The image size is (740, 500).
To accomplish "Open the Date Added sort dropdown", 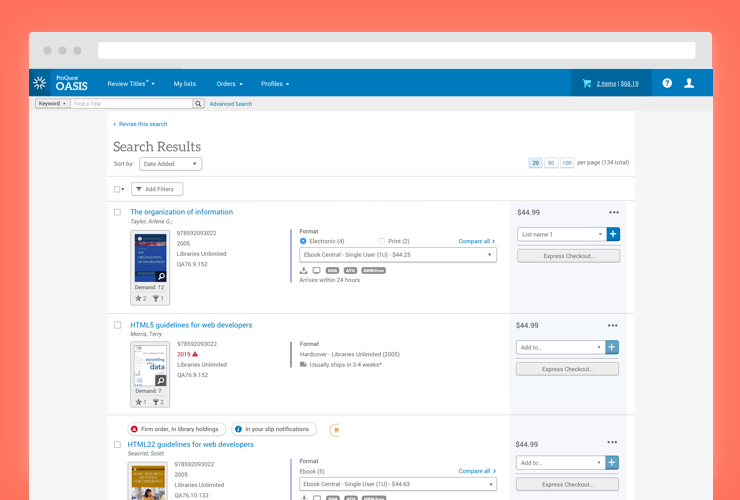I will 170,164.
